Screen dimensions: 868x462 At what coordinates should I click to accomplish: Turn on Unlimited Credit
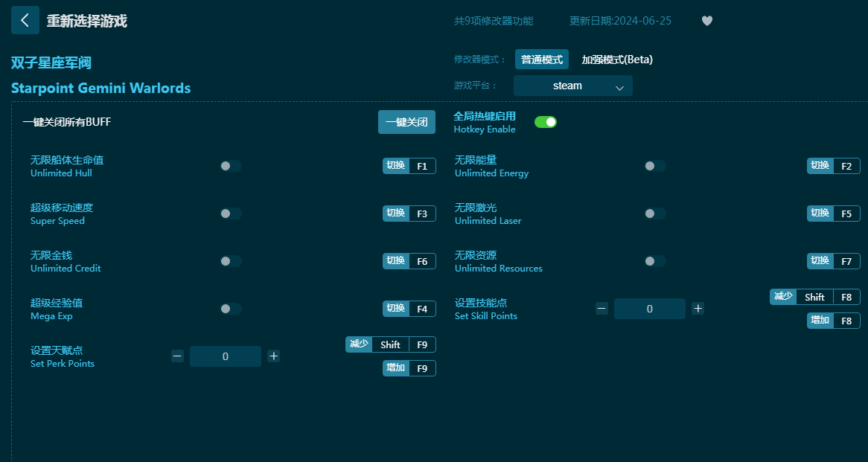pos(230,261)
